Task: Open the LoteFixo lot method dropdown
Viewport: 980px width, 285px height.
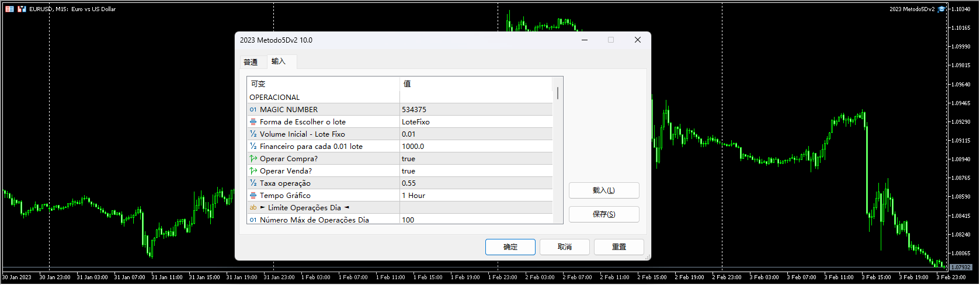Action: click(x=475, y=122)
